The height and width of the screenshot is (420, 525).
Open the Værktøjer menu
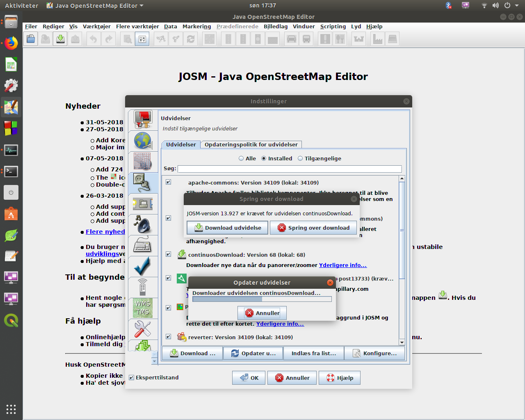[x=97, y=26]
